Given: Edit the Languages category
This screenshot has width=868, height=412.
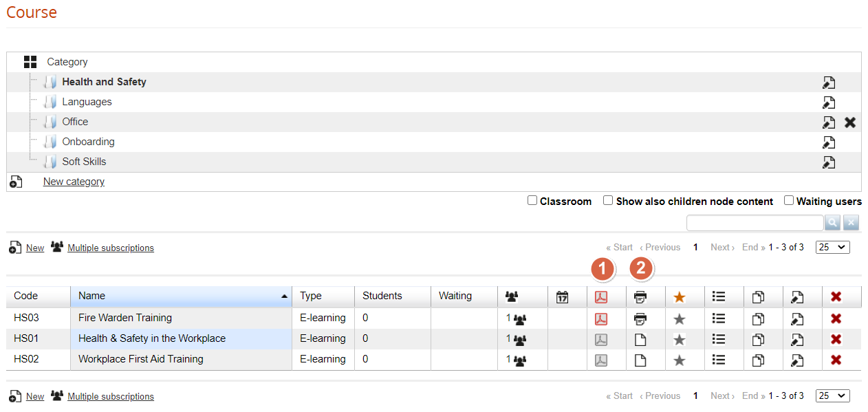Looking at the screenshot, I should pos(829,102).
